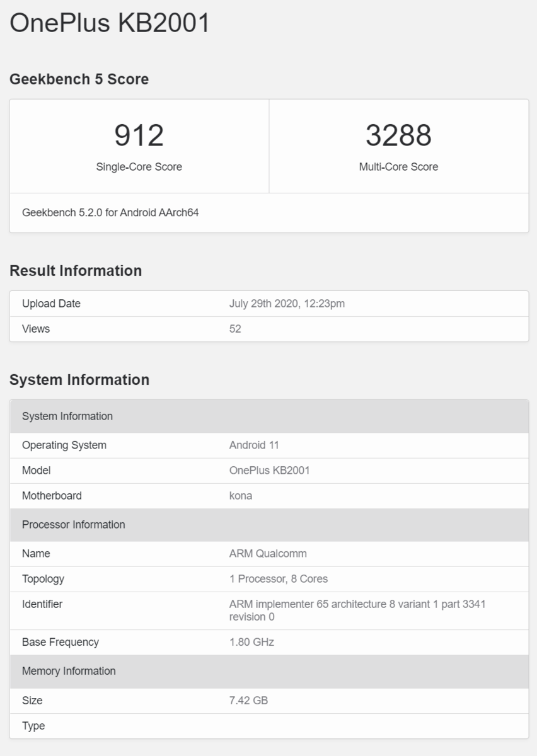This screenshot has width=537, height=756.
Task: Select the Geekbench 5 Score heading
Action: pyautogui.click(x=79, y=79)
